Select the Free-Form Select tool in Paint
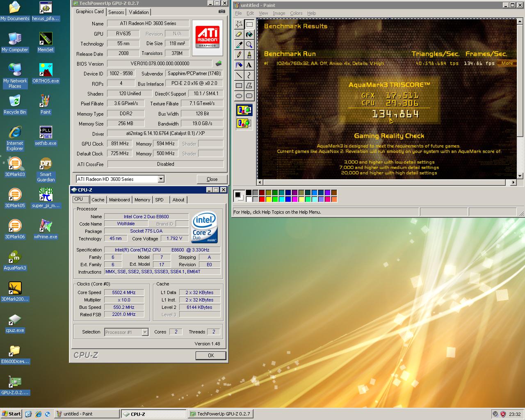525x420 pixels. coord(239,24)
